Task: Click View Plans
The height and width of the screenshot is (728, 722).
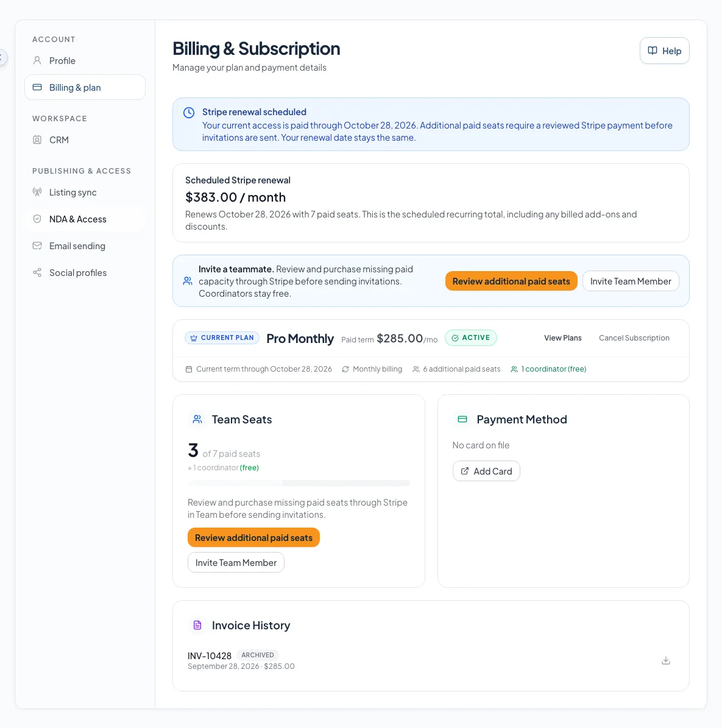Action: tap(563, 338)
